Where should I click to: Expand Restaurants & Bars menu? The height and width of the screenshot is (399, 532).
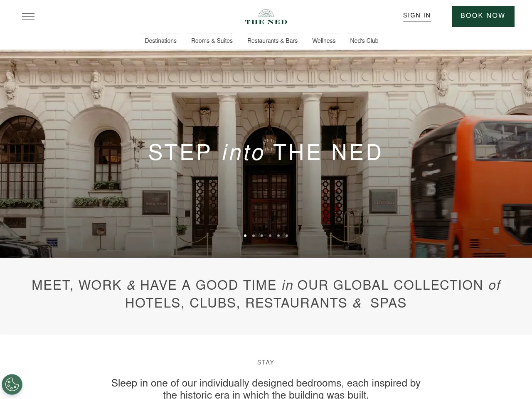(x=272, y=41)
